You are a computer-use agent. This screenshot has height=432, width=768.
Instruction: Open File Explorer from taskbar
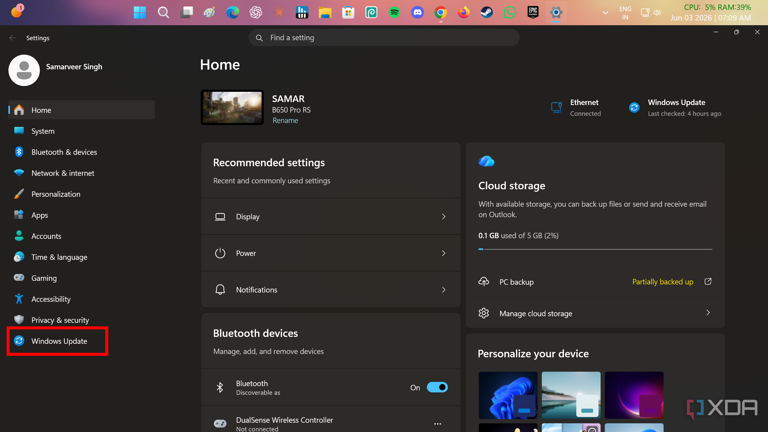(325, 12)
